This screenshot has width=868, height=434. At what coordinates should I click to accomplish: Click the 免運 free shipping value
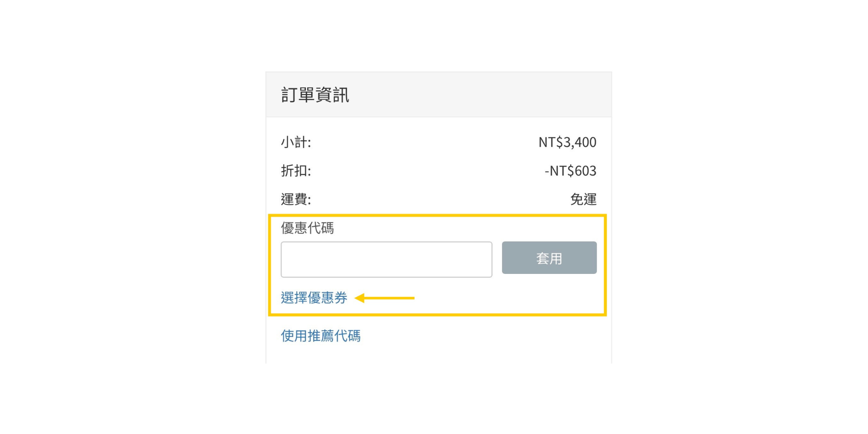click(583, 199)
